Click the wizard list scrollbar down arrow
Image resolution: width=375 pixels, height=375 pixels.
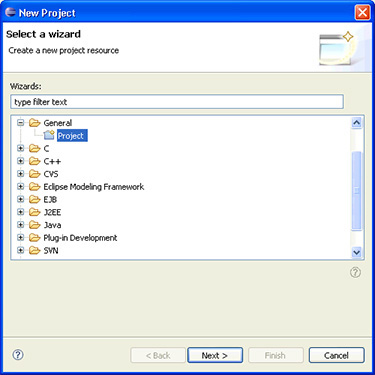pyautogui.click(x=356, y=252)
